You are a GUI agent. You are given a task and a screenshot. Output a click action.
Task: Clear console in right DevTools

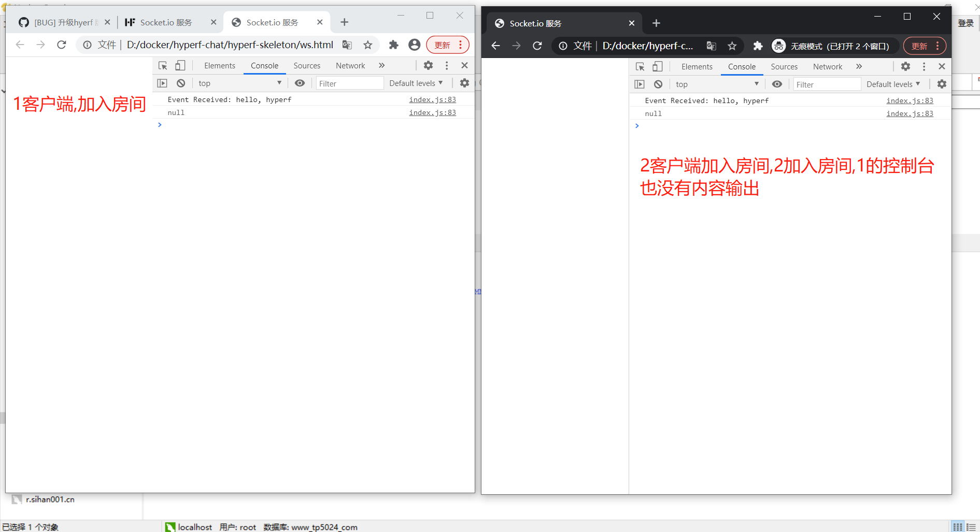(658, 84)
